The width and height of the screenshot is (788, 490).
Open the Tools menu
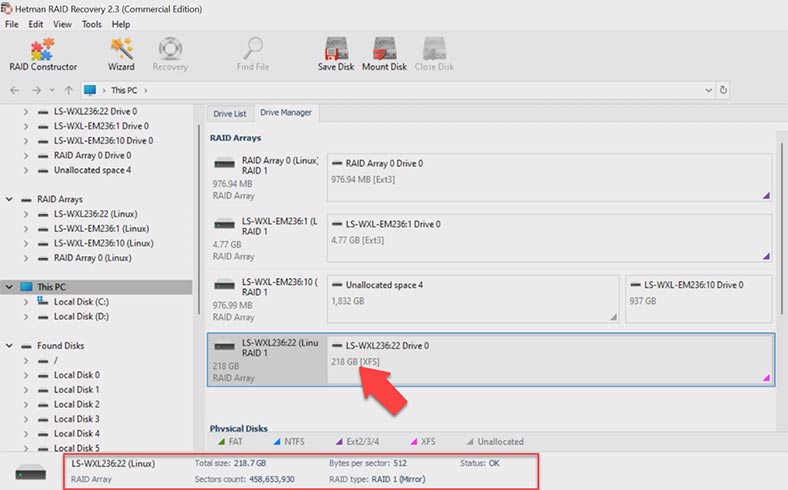pyautogui.click(x=91, y=24)
